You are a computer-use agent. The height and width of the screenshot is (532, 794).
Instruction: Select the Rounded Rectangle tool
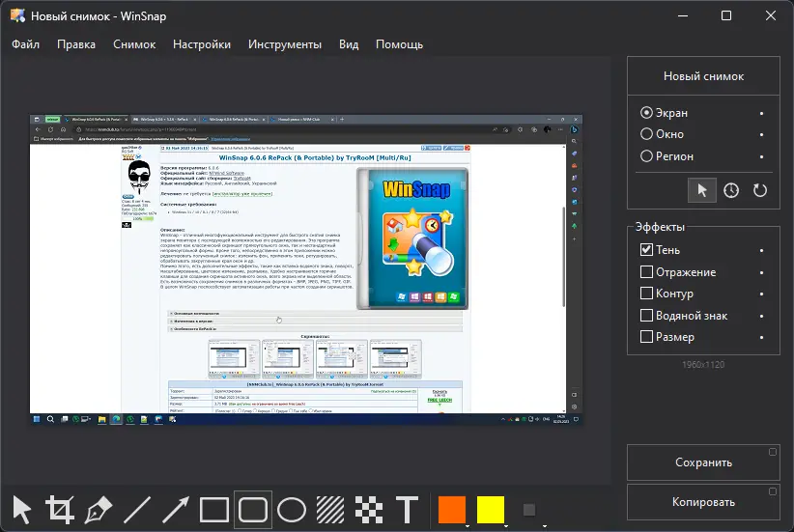coord(253,510)
